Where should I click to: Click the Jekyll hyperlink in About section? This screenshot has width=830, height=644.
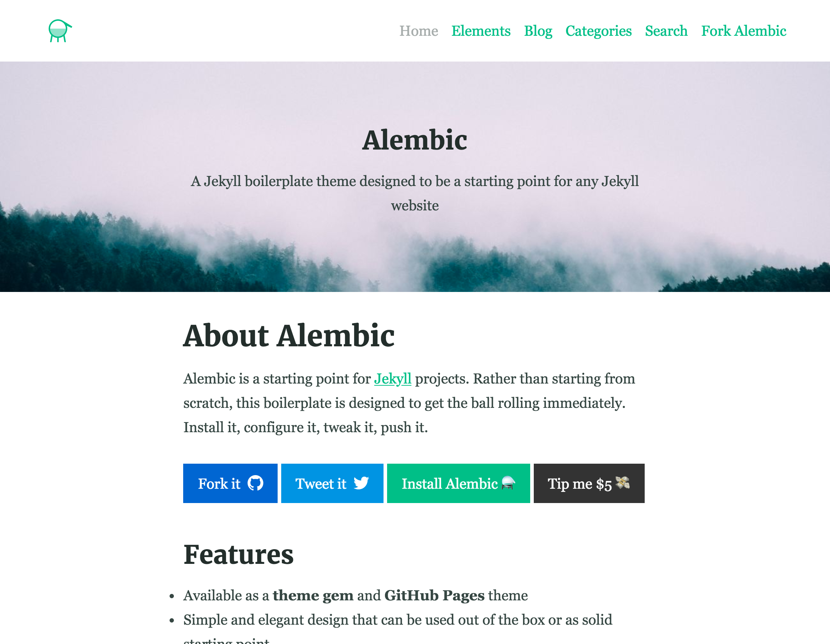click(x=392, y=379)
